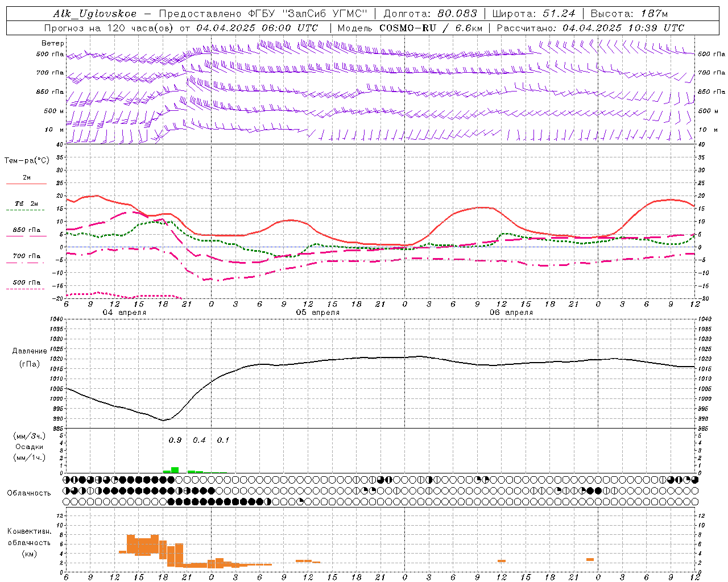The image size is (728, 582).
Task: Click the Конвективн. label
Action: [x=29, y=531]
